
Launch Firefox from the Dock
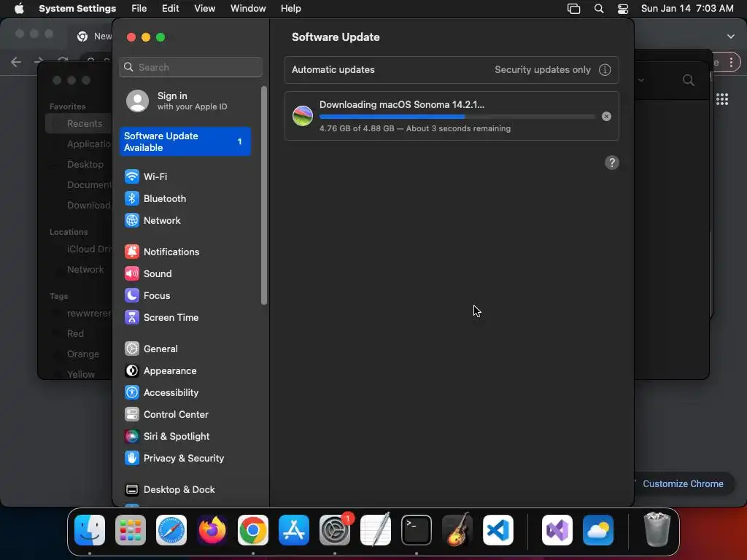(212, 530)
